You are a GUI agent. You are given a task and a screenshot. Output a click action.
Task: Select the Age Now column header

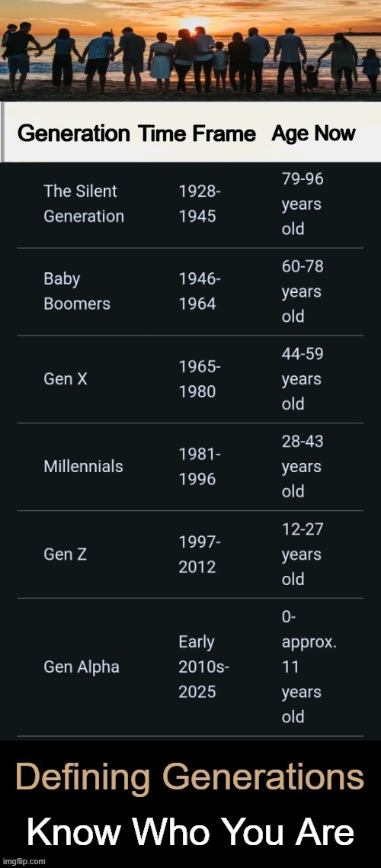coord(313,133)
